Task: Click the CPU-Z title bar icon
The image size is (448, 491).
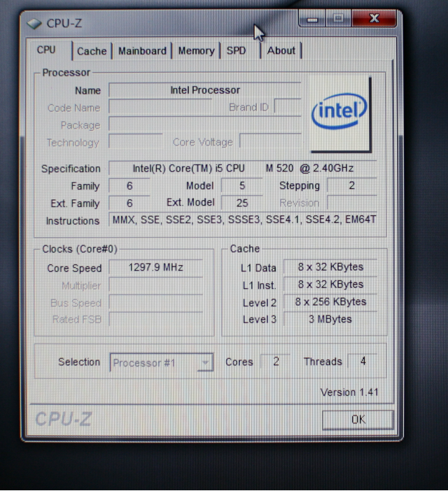Action: pos(34,24)
